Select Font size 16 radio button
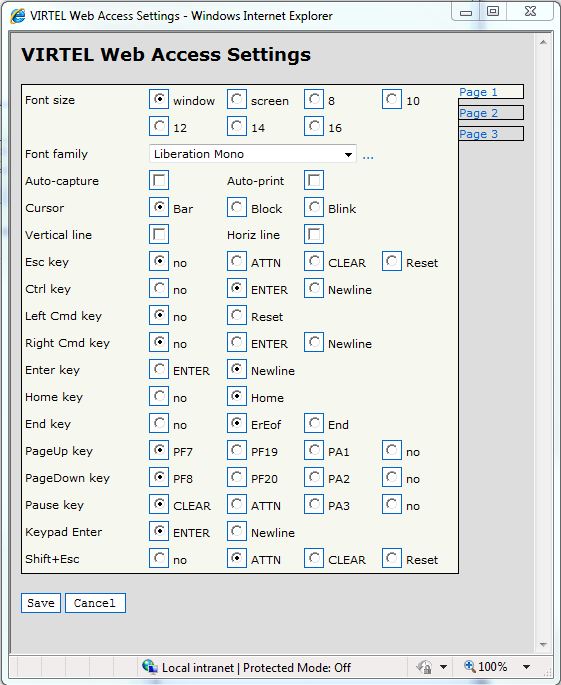The width and height of the screenshot is (561, 685). (x=314, y=126)
